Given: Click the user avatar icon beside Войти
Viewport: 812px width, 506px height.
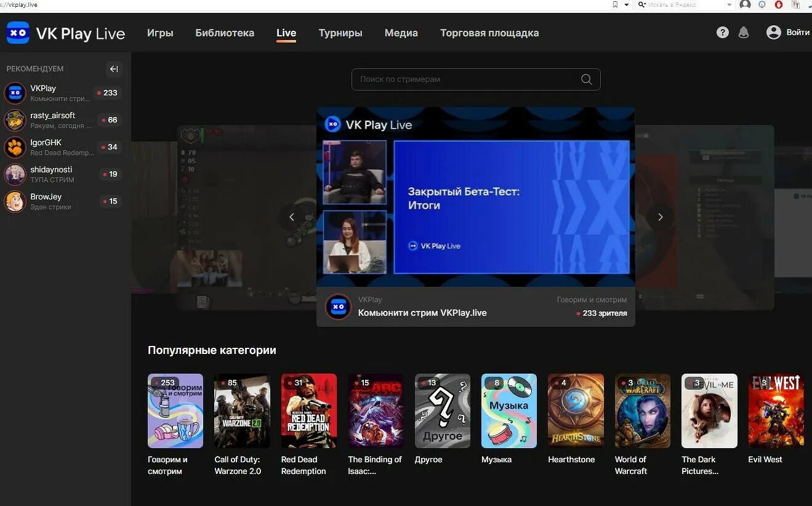Looking at the screenshot, I should click(x=774, y=32).
